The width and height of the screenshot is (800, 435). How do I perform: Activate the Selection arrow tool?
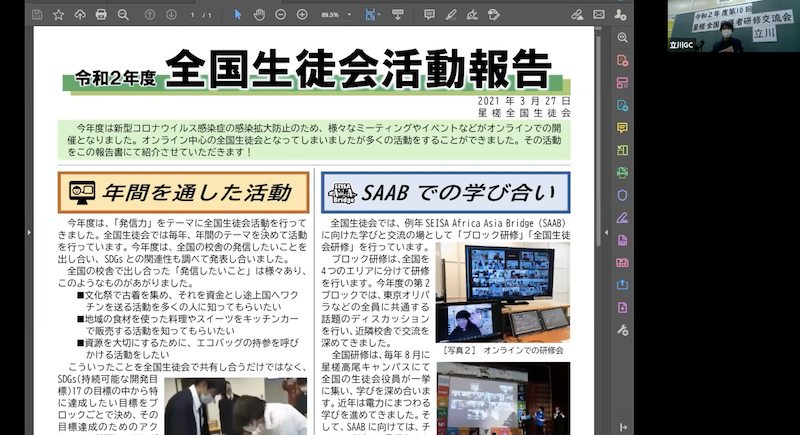pos(238,15)
